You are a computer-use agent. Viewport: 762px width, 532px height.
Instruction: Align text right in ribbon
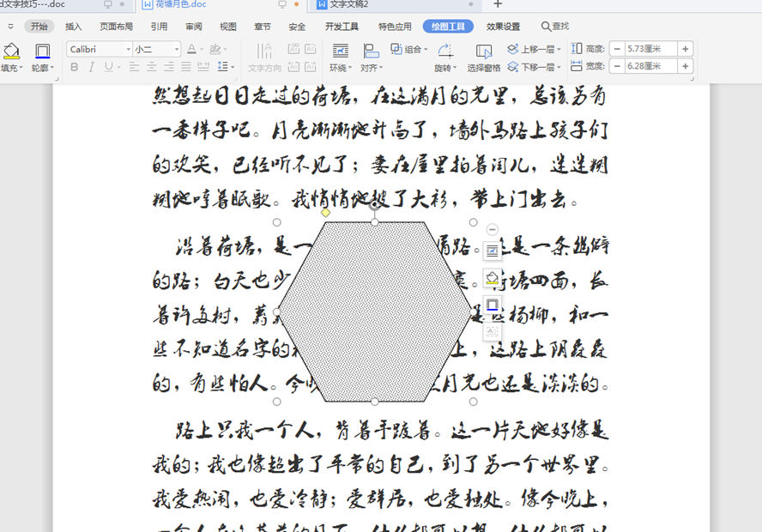[x=169, y=67]
